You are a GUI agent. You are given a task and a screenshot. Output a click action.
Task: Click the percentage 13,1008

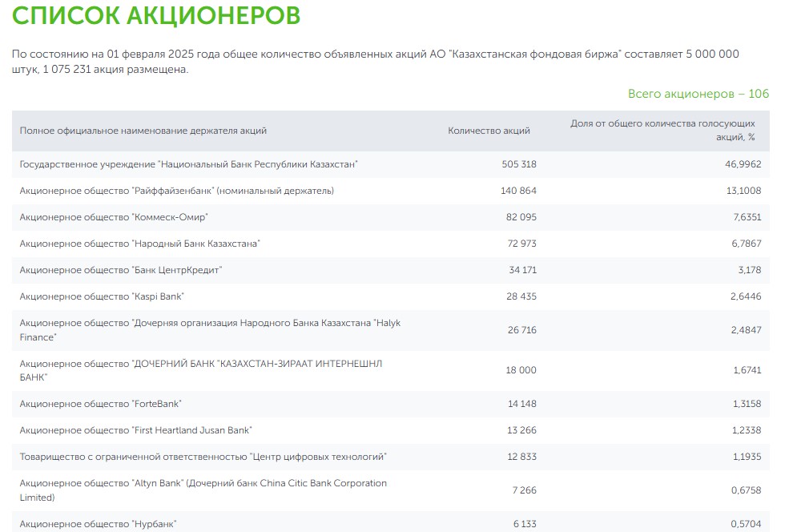tap(743, 191)
